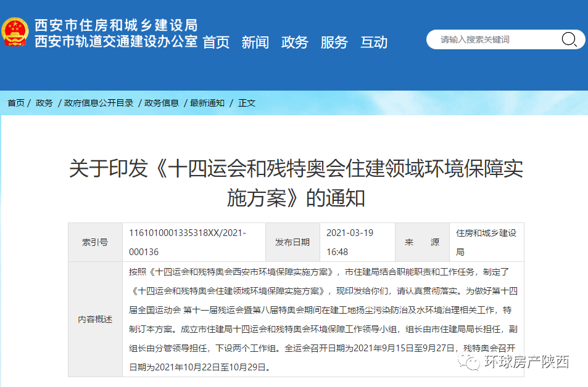
Task: Click the 政务 breadcrumb link
Action: click(x=44, y=103)
